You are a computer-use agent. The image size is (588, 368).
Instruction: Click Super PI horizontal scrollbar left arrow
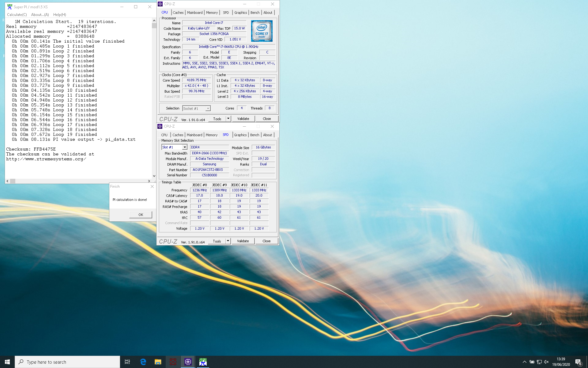click(7, 181)
